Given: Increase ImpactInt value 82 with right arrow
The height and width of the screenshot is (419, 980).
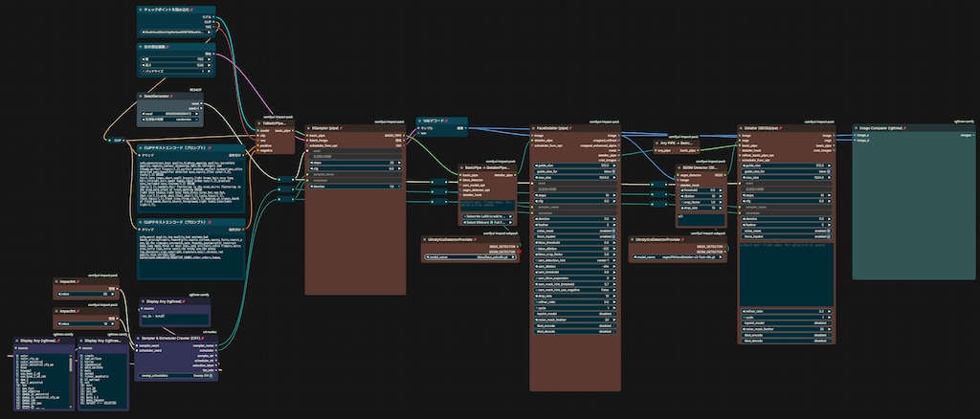Looking at the screenshot, I should 114,293.
